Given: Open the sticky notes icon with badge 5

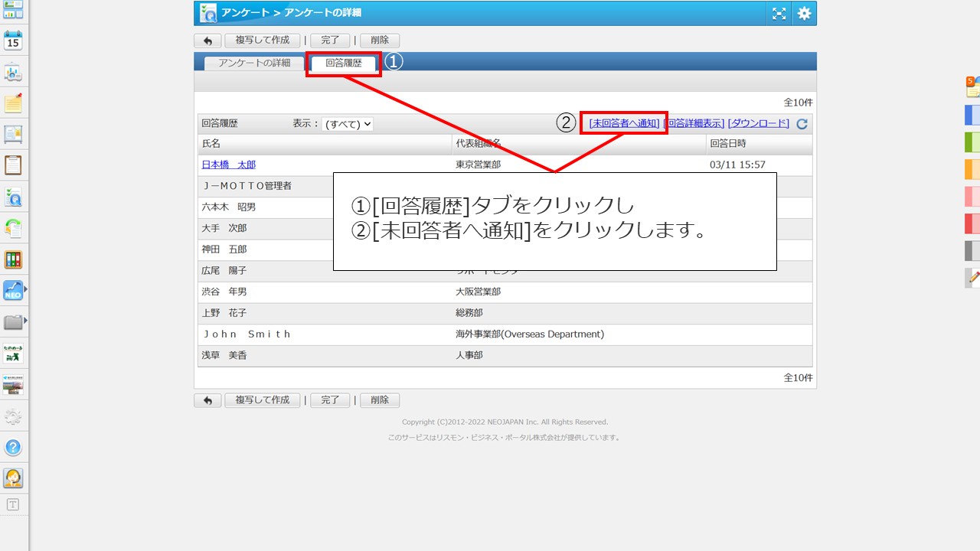Looking at the screenshot, I should (973, 86).
